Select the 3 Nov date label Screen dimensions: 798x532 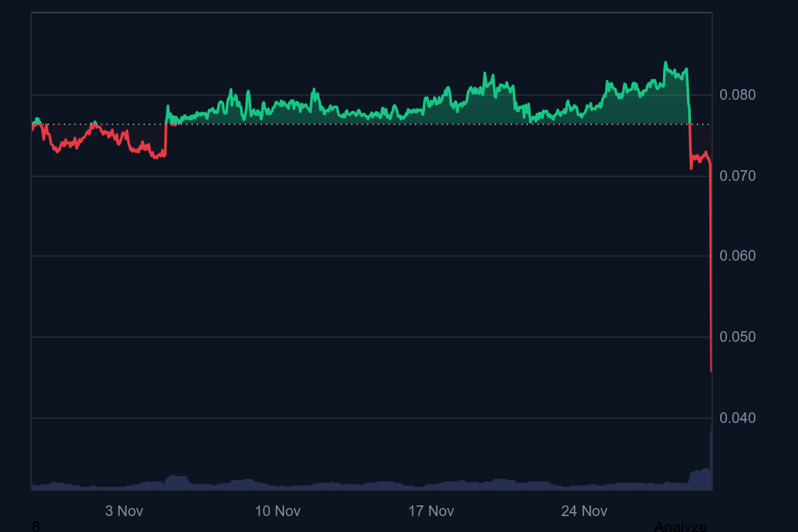pos(124,511)
